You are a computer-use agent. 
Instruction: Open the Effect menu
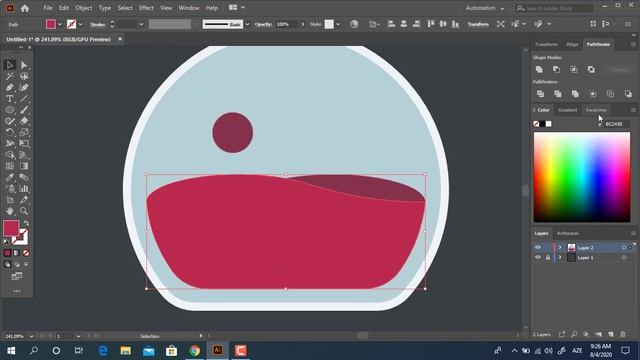click(x=146, y=8)
